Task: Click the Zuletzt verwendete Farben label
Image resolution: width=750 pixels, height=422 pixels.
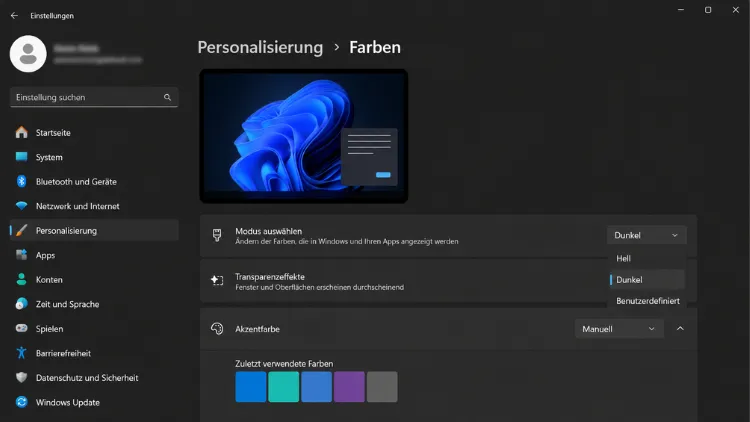Action: [x=284, y=364]
